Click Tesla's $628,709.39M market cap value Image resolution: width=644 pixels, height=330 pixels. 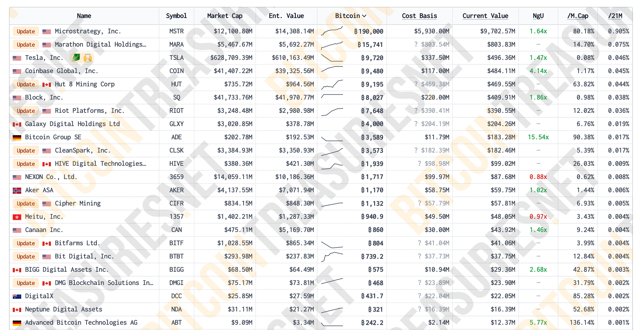point(231,58)
